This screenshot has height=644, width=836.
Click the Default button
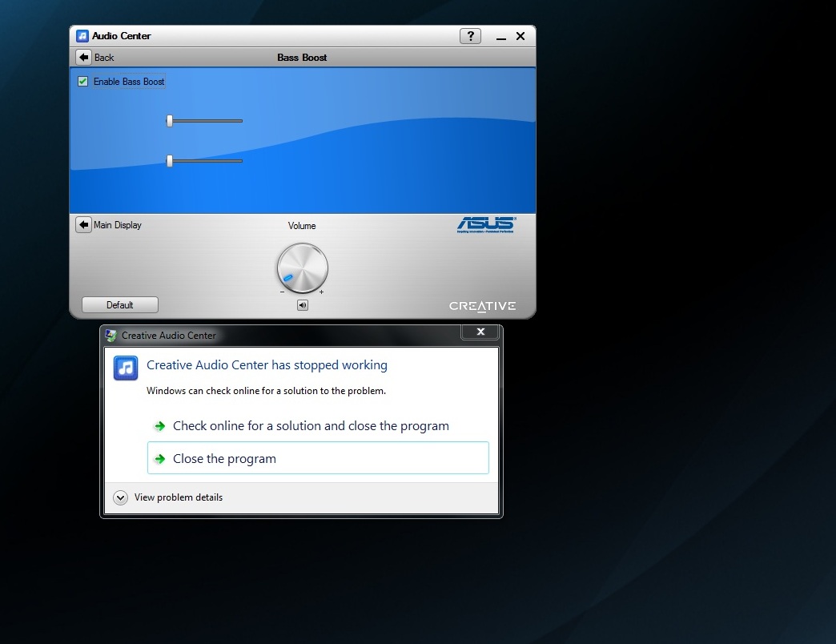tap(120, 305)
